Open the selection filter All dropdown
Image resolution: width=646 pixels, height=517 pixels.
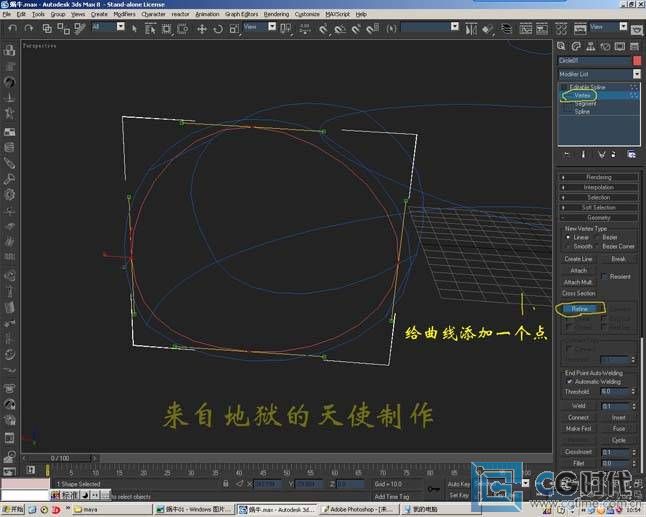[108, 27]
